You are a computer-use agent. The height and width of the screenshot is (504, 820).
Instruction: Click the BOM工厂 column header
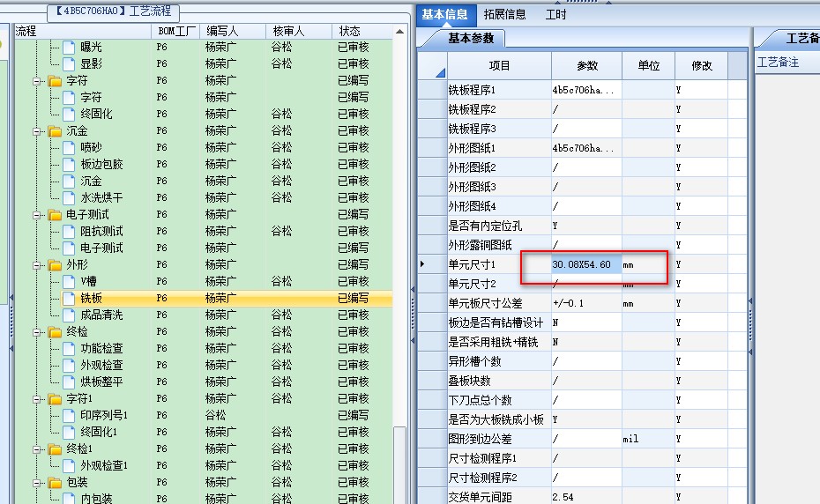175,32
